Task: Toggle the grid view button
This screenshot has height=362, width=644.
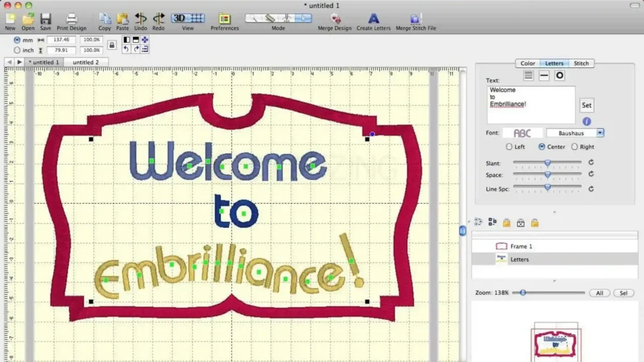Action: click(x=197, y=18)
